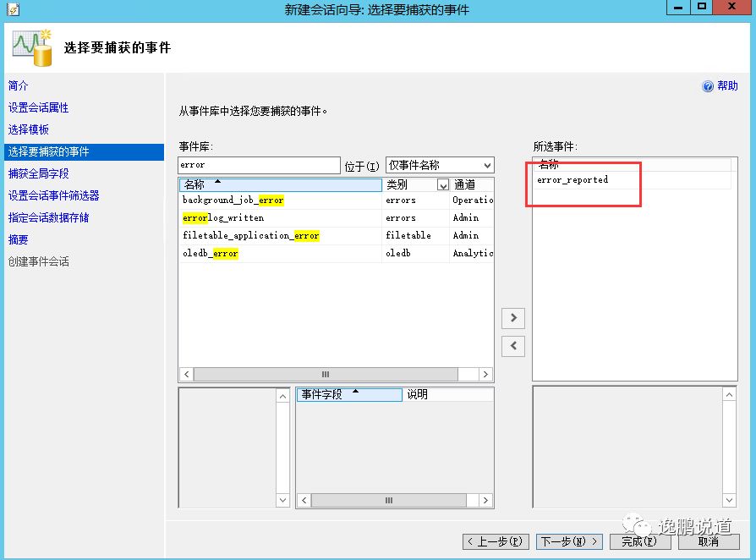Select the background_job_error event
The image size is (756, 560).
coord(233,200)
